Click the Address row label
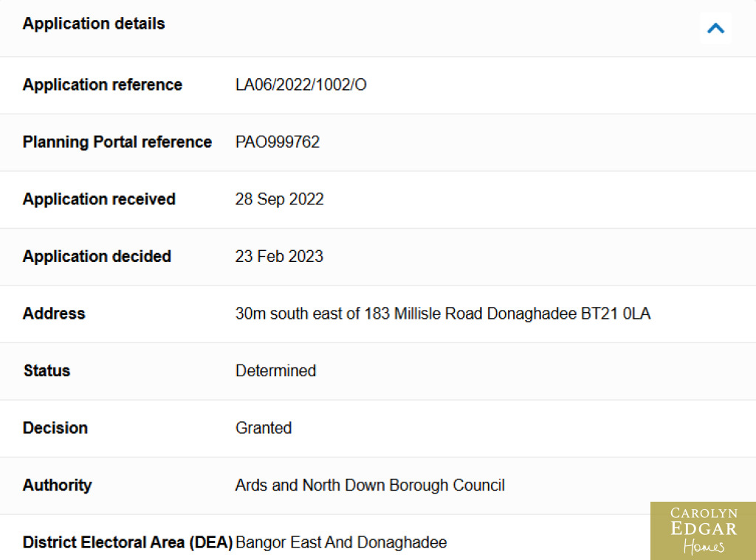This screenshot has width=756, height=560. 54,314
